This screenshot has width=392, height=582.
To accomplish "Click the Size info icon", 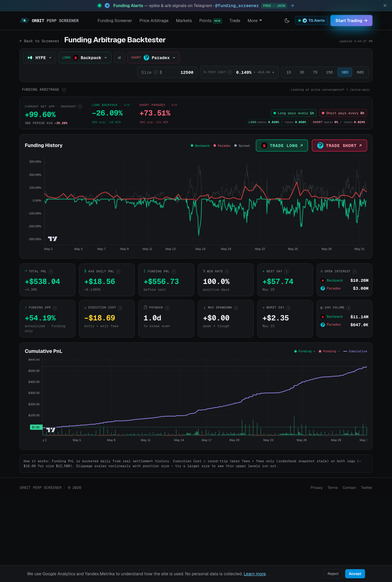I will [x=156, y=72].
